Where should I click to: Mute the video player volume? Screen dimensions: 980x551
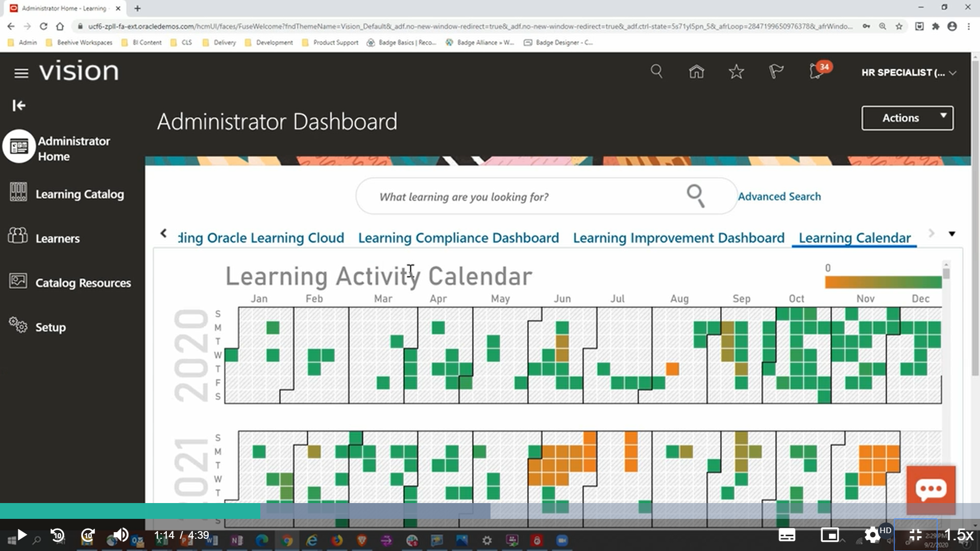click(120, 535)
